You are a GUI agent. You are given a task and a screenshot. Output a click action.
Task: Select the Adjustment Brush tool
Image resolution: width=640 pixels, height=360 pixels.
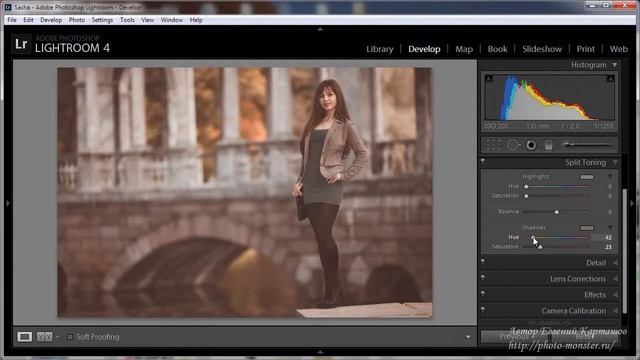tap(589, 144)
